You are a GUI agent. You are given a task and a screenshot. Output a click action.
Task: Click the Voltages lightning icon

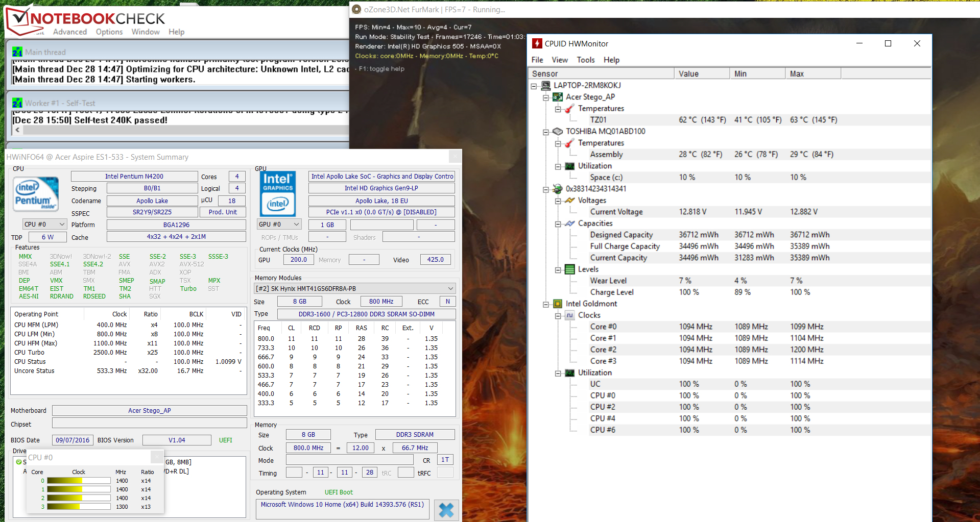click(570, 201)
